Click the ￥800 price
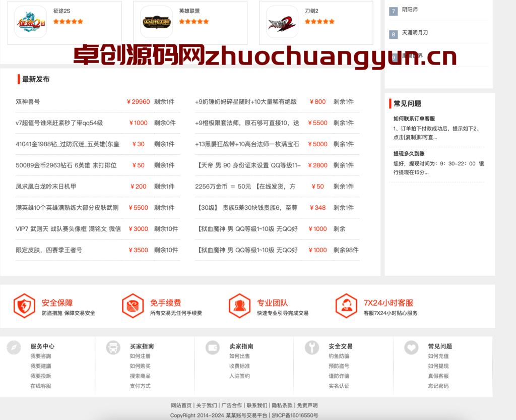 (318, 102)
